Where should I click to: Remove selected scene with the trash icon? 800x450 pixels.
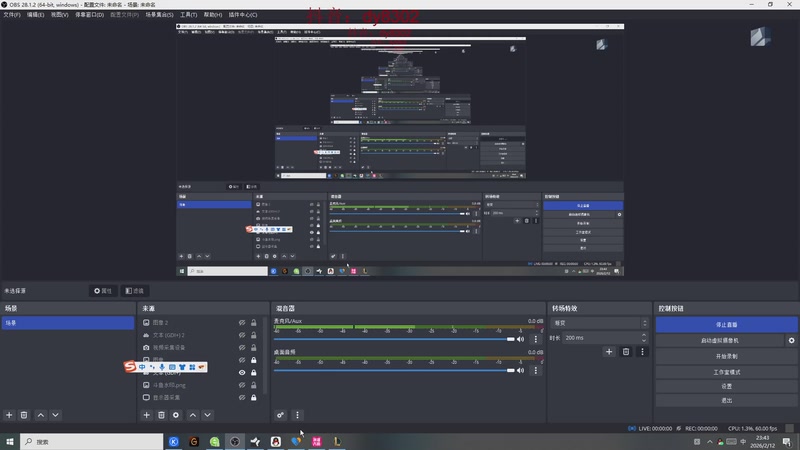point(24,415)
